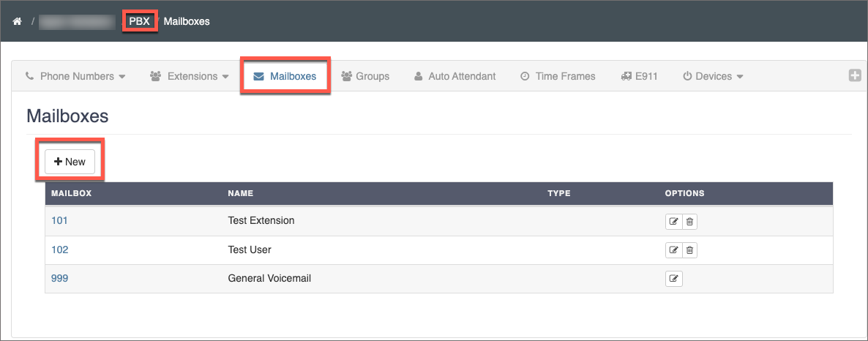
Task: Open the E911 tab
Action: (639, 76)
